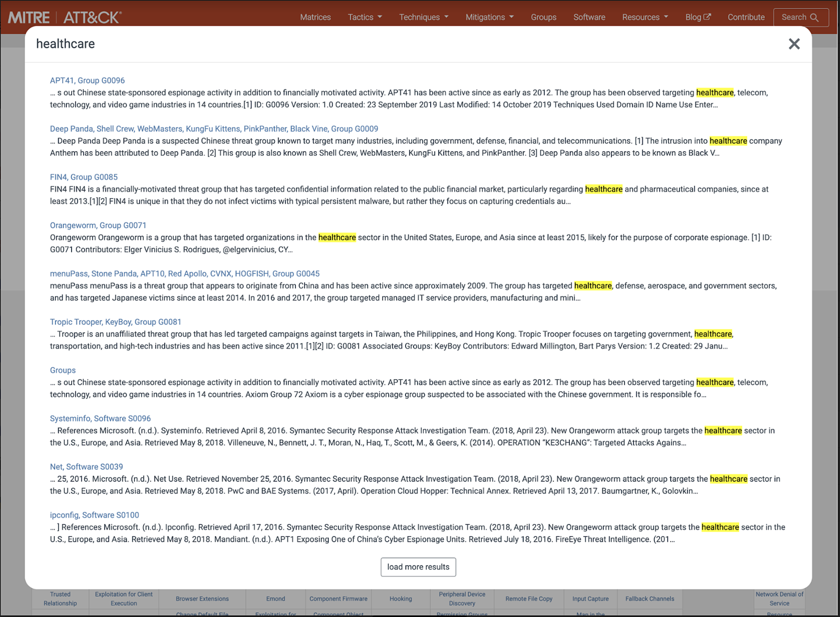
Task: Click load more results button
Action: [418, 567]
